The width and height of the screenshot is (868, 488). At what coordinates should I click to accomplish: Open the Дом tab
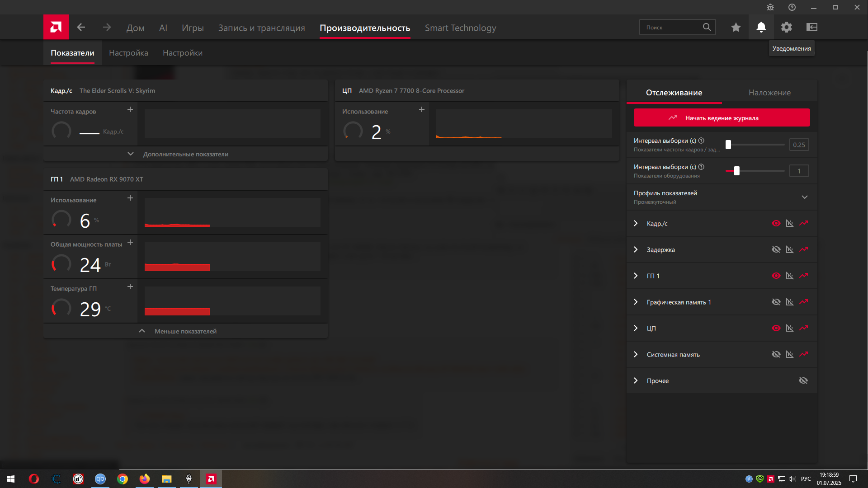[135, 28]
